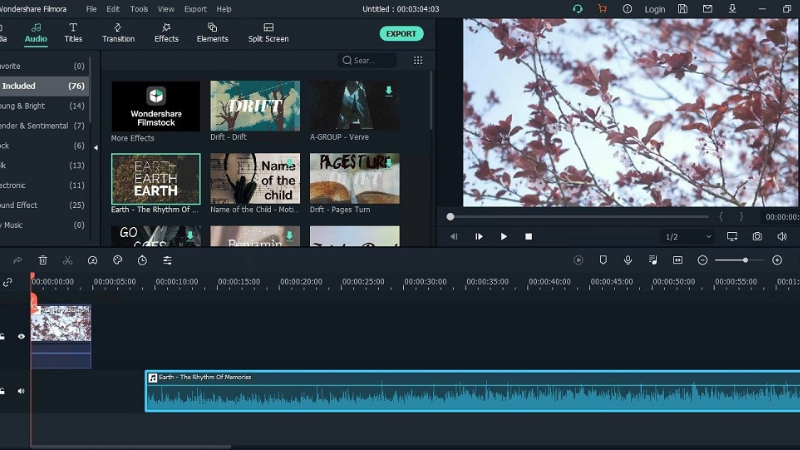Toggle video track visibility eye
Viewport: 800px width, 450px height.
coord(21,337)
